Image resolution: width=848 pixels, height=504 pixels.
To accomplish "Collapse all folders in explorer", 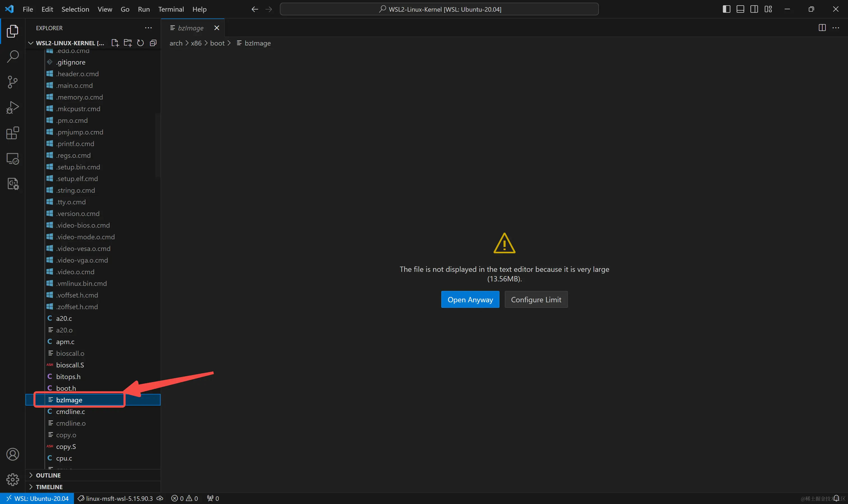I will pos(153,43).
